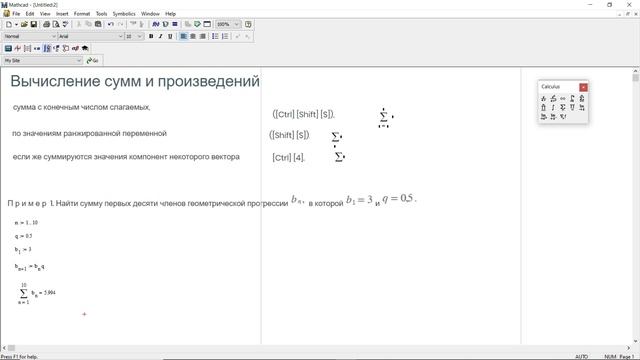Image resolution: width=640 pixels, height=360 pixels.
Task: Open the Calculator toolbar from Math palette
Action: pyautogui.click(x=8, y=48)
